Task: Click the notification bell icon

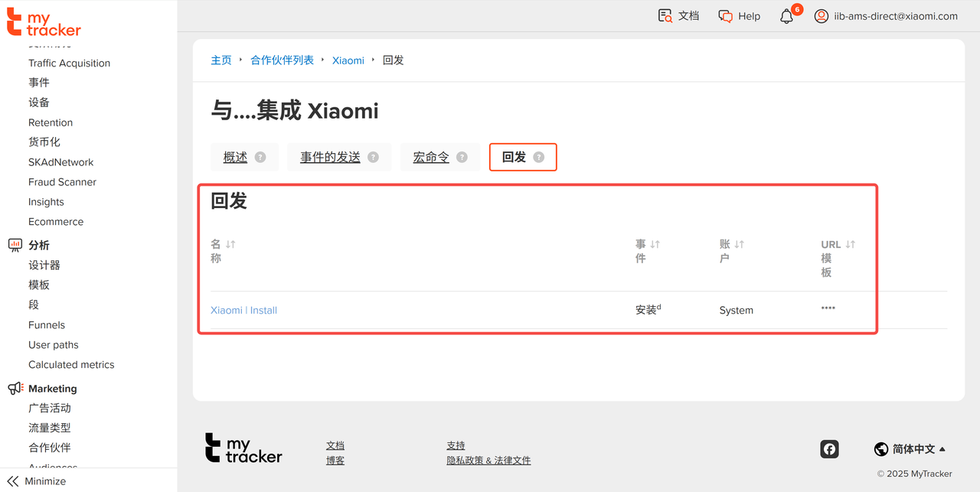Action: tap(786, 16)
